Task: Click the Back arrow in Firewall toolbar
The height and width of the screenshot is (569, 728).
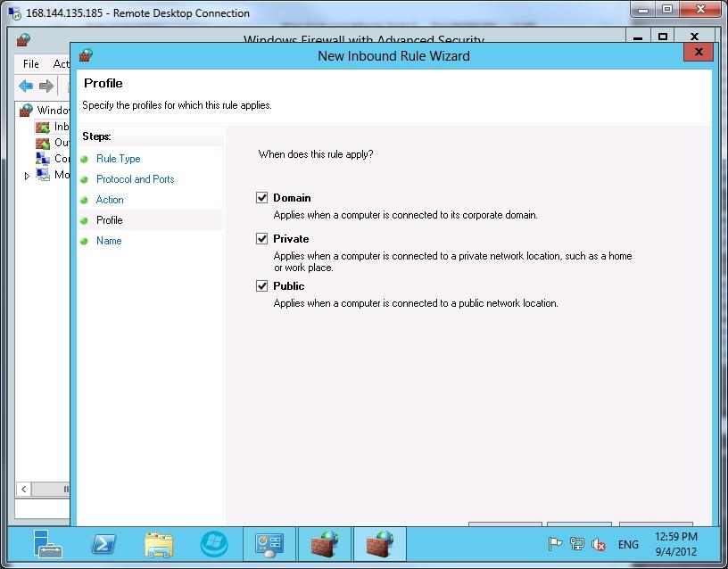Action: pos(26,86)
